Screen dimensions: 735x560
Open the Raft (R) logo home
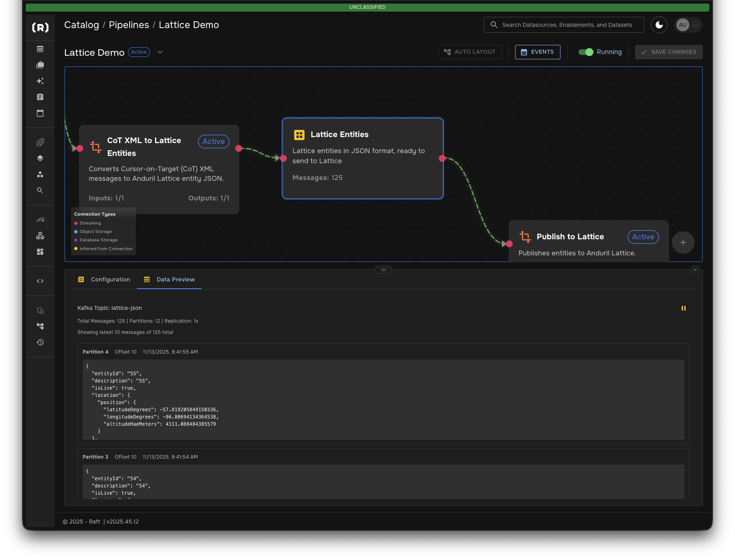pyautogui.click(x=40, y=27)
